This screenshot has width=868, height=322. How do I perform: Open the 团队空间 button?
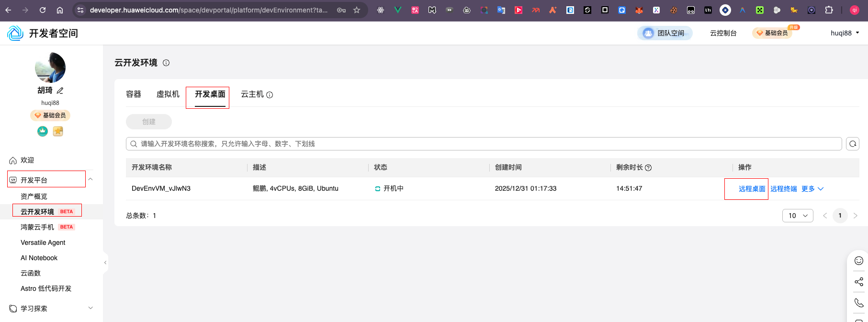tap(665, 33)
